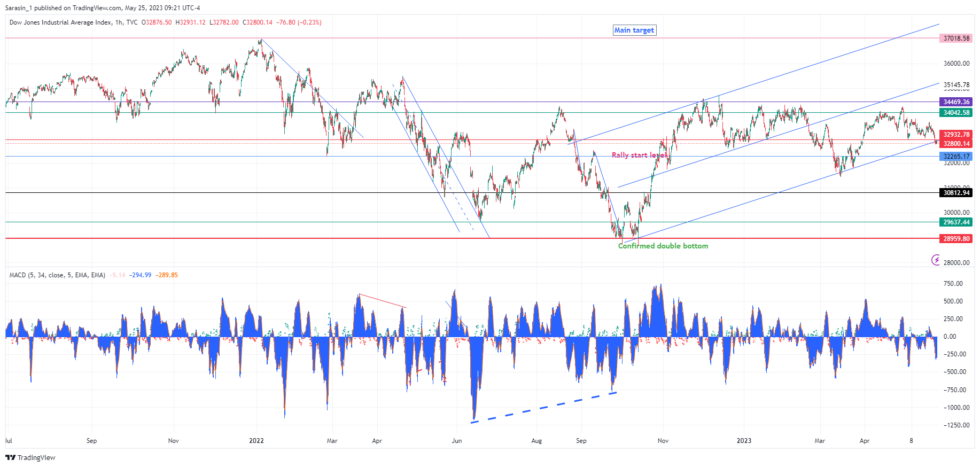Click the red 28959.80 price label

tap(956, 239)
